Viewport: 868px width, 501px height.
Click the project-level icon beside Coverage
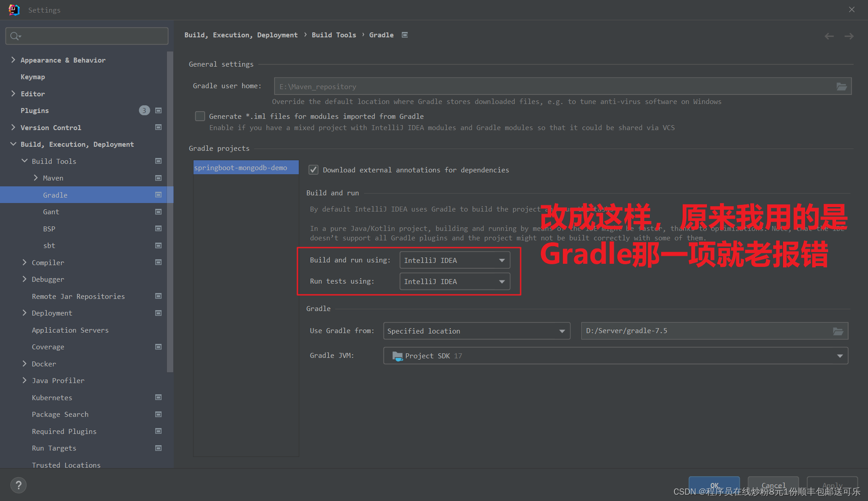coord(158,347)
